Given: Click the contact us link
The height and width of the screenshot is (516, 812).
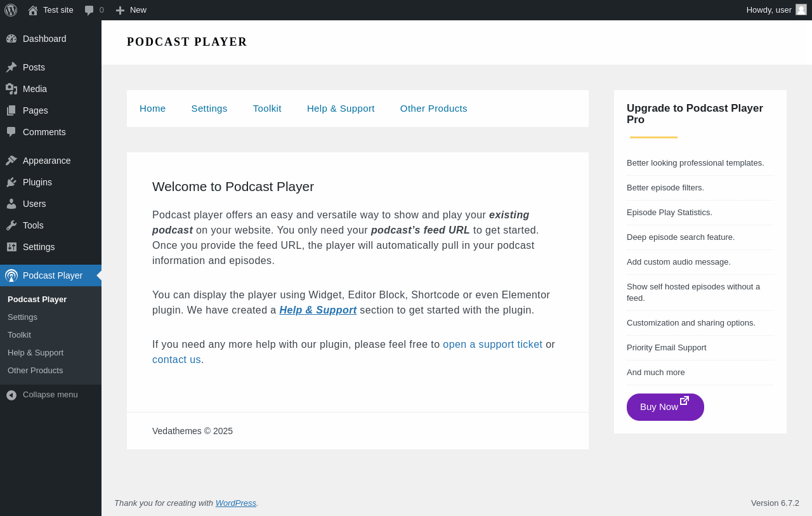Looking at the screenshot, I should coord(176,360).
